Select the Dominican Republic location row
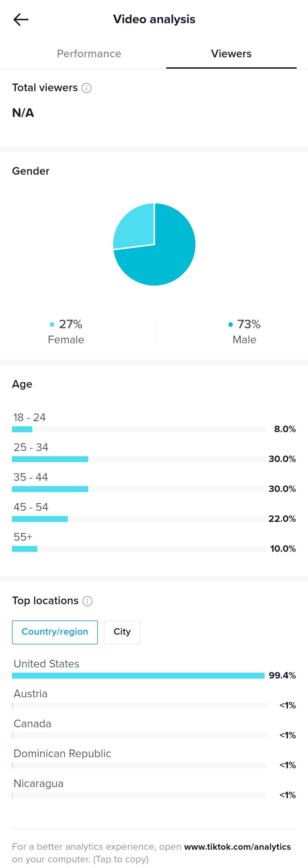308x868 pixels. [x=154, y=759]
